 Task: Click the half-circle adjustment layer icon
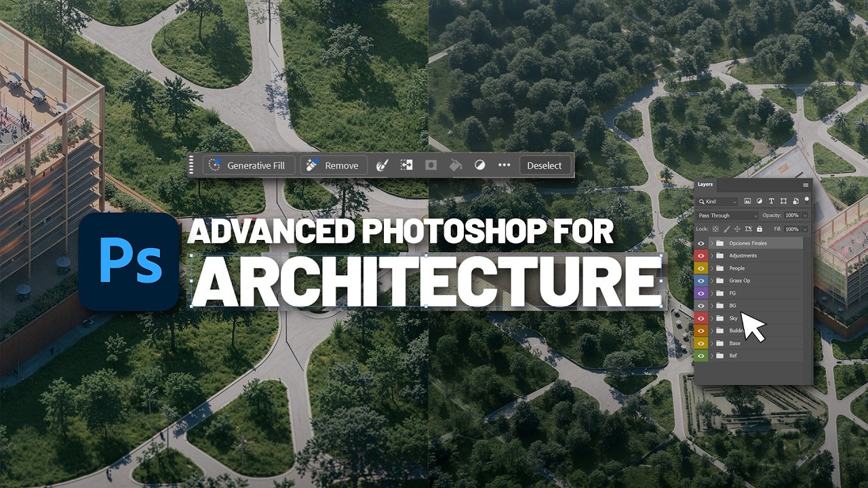tap(480, 165)
